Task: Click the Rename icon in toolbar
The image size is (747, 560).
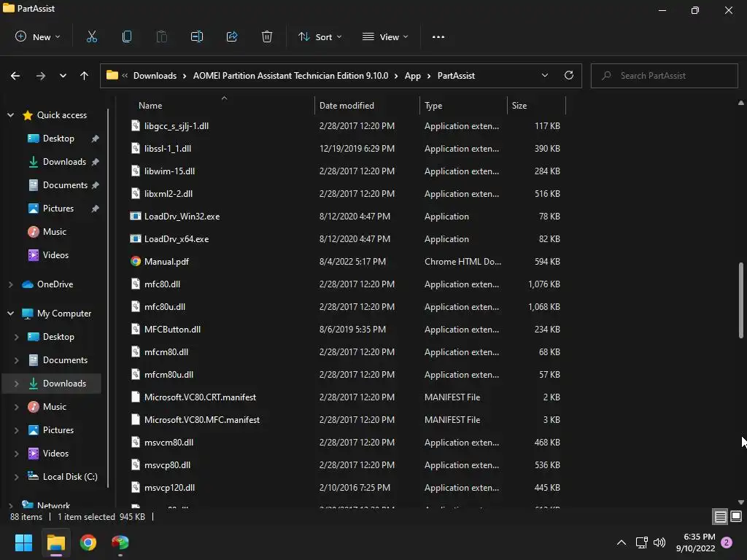Action: 197,36
